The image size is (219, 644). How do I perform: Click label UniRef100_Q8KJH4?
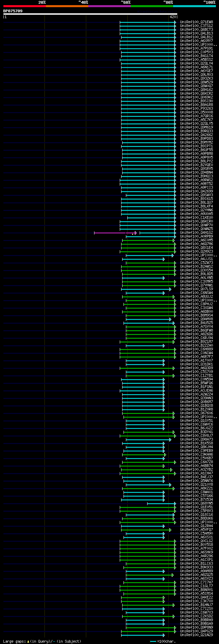click(196, 447)
